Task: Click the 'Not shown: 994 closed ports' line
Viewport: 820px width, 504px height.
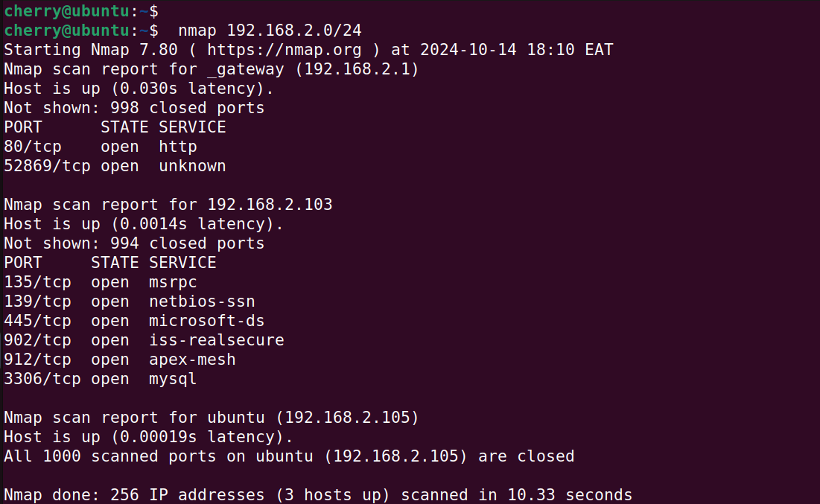Action: pyautogui.click(x=134, y=243)
